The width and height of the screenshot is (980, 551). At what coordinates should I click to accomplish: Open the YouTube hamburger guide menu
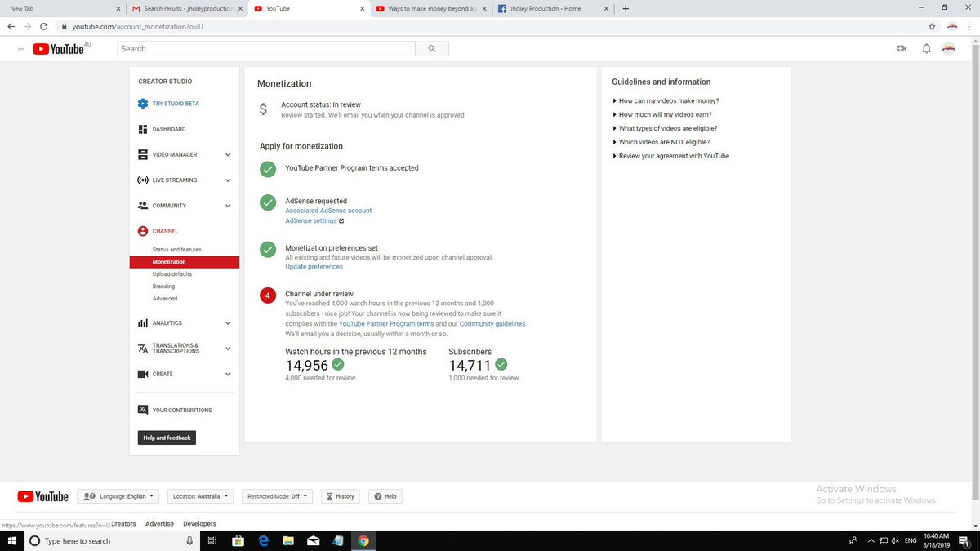click(21, 49)
